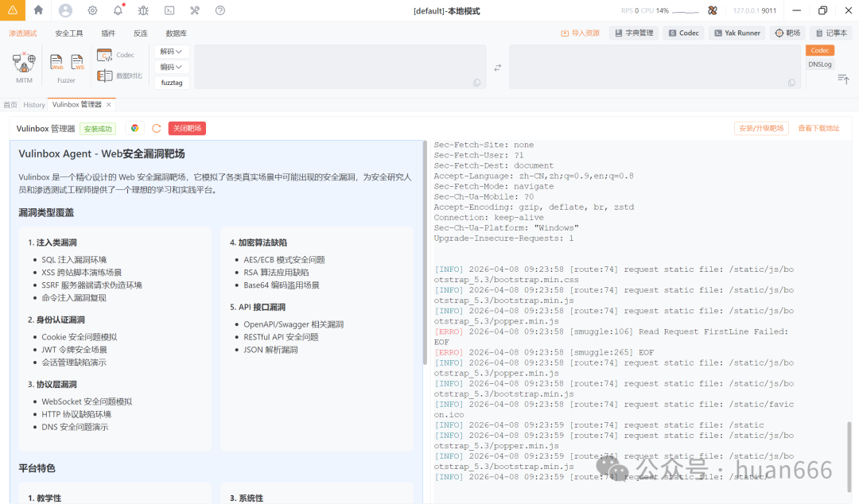The width and height of the screenshot is (859, 504).
Task: Collapse the ribbon with arrow icon
Action: coord(843,79)
